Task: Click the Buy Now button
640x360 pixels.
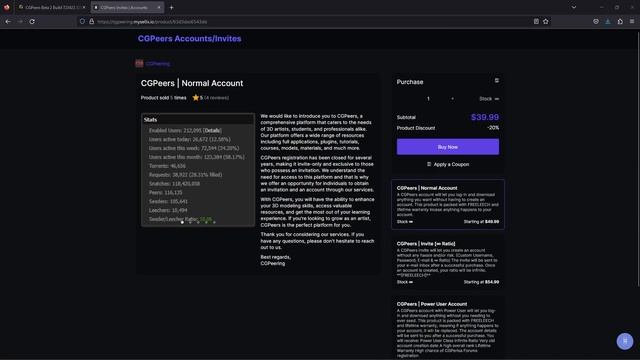Action: [448, 147]
